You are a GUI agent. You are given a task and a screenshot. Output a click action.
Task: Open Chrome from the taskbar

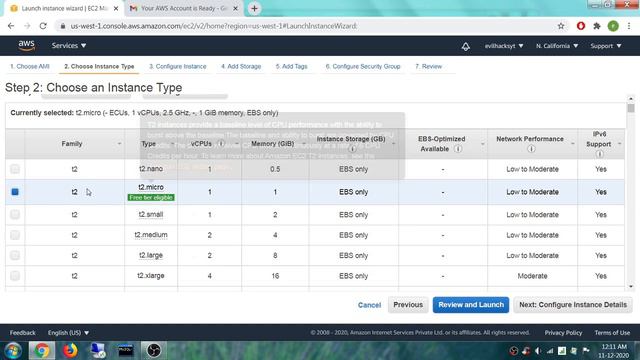(x=42, y=351)
